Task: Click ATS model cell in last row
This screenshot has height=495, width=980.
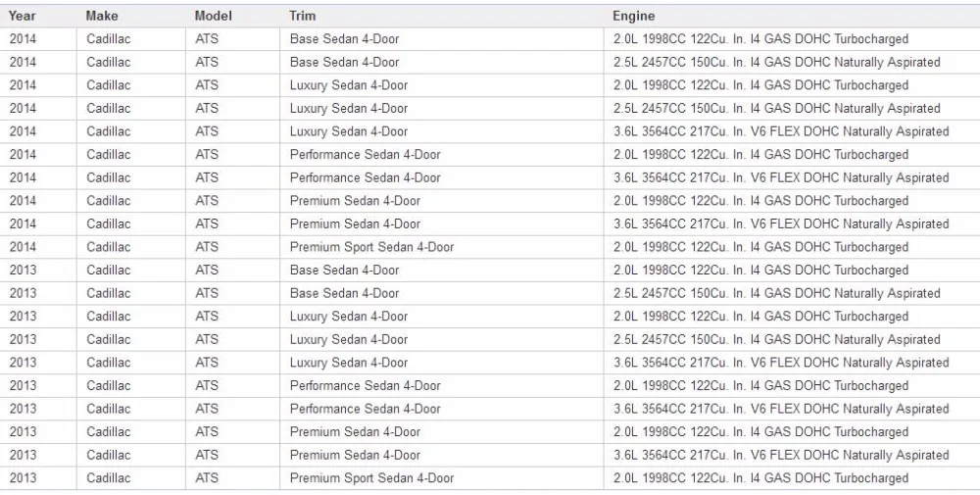Action: [232, 478]
